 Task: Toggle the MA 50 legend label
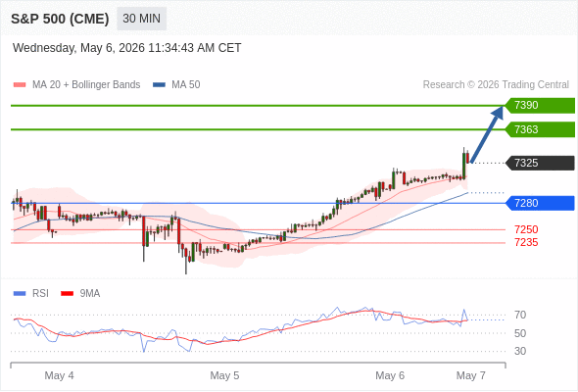click(x=186, y=85)
